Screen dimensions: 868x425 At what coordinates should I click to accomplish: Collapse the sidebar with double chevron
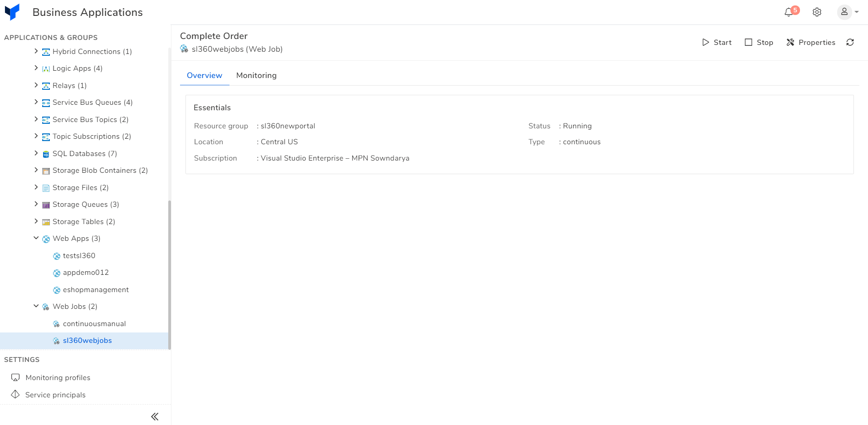click(x=155, y=416)
